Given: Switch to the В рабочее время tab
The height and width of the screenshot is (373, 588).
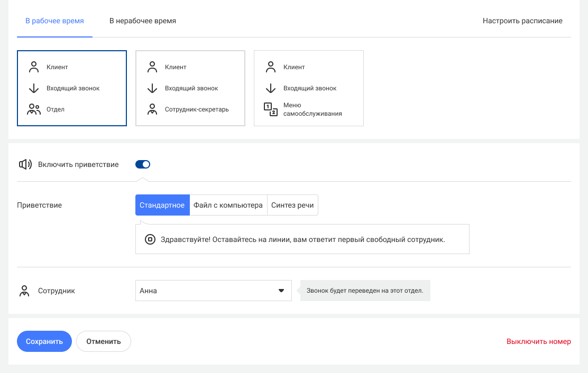Looking at the screenshot, I should [x=55, y=21].
